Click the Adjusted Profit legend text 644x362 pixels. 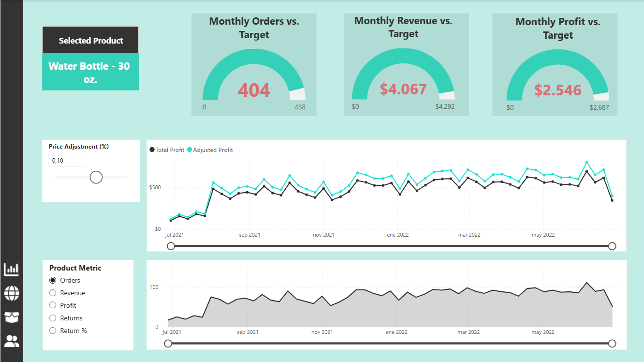coord(213,150)
